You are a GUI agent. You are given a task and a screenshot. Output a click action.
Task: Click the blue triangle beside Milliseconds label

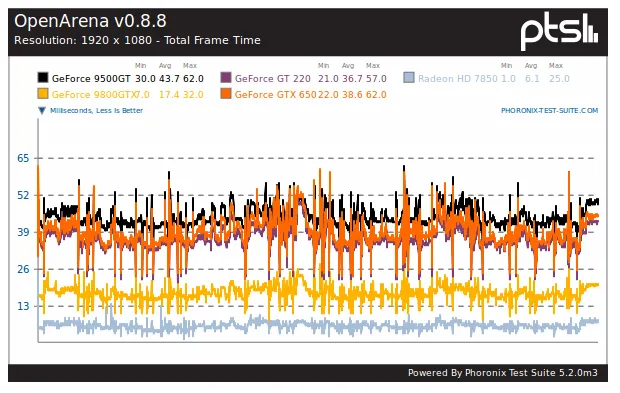coord(42,111)
